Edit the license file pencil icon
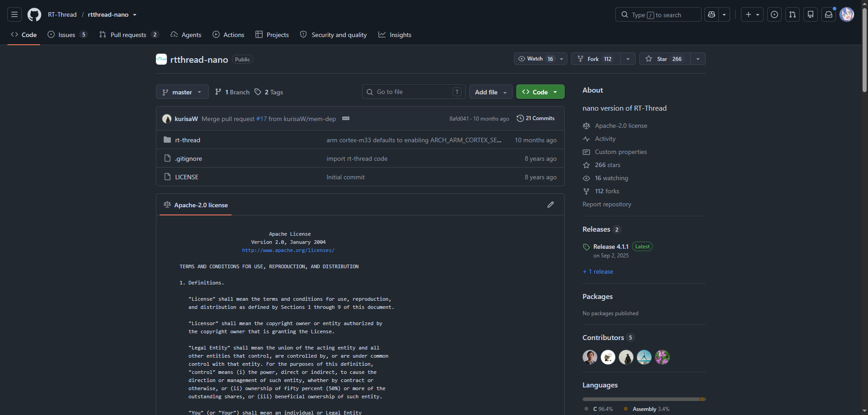 [551, 205]
